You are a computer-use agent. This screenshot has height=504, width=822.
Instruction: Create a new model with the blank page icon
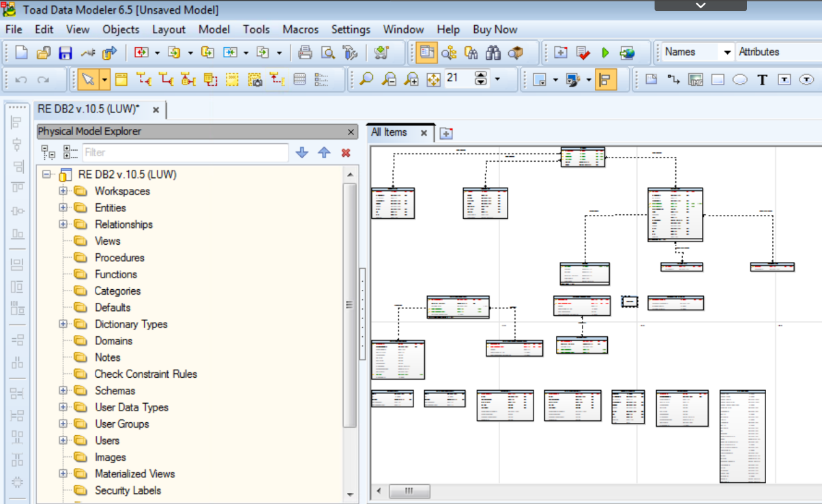point(21,53)
